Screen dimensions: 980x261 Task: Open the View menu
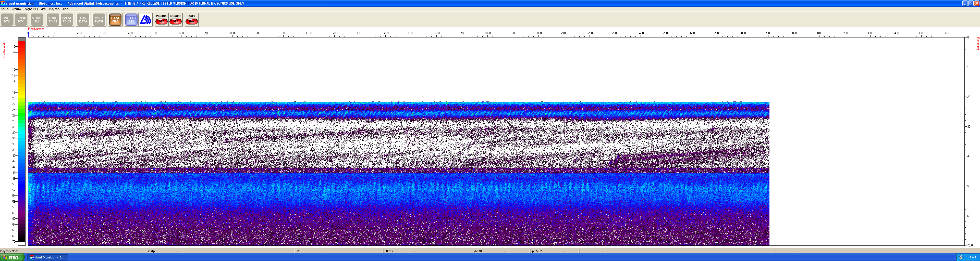point(43,9)
